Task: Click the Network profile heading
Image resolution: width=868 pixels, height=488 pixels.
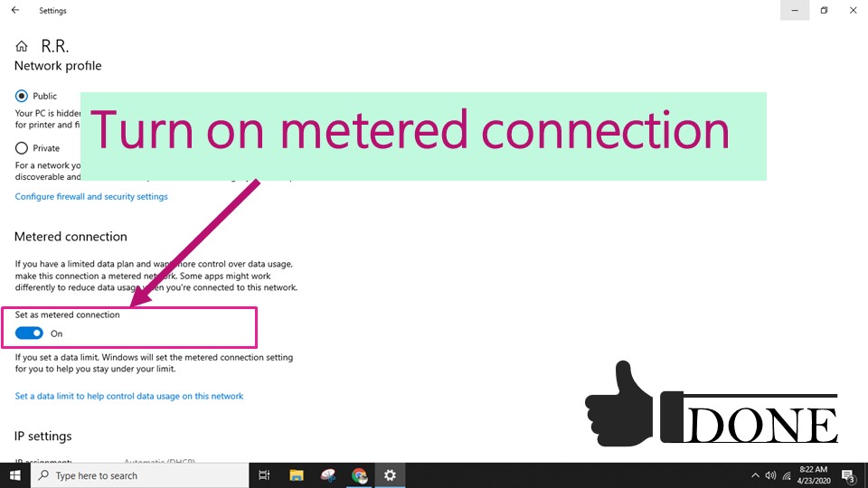Action: (58, 65)
